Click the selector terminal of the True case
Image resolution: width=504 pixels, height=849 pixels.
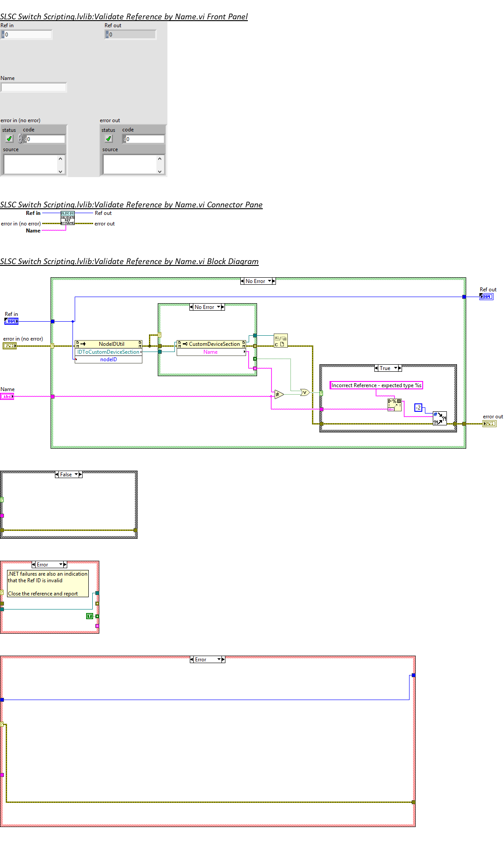click(321, 393)
